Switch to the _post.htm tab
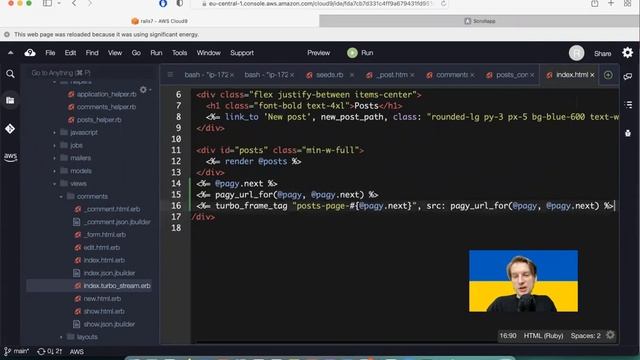This screenshot has width=640, height=360. (x=392, y=75)
